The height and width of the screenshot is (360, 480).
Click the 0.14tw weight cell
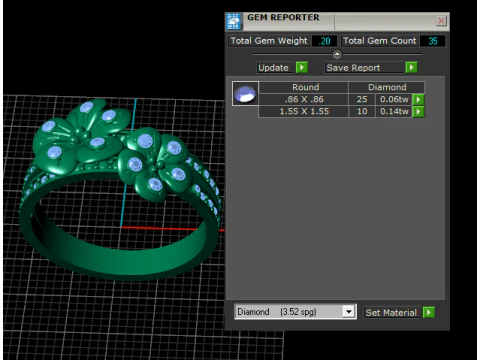394,111
